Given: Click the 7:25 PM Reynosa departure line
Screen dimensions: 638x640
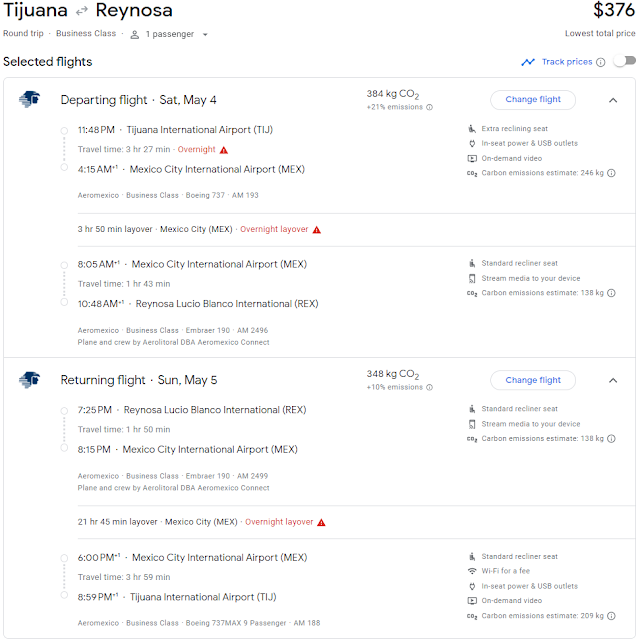Looking at the screenshot, I should click(x=192, y=410).
